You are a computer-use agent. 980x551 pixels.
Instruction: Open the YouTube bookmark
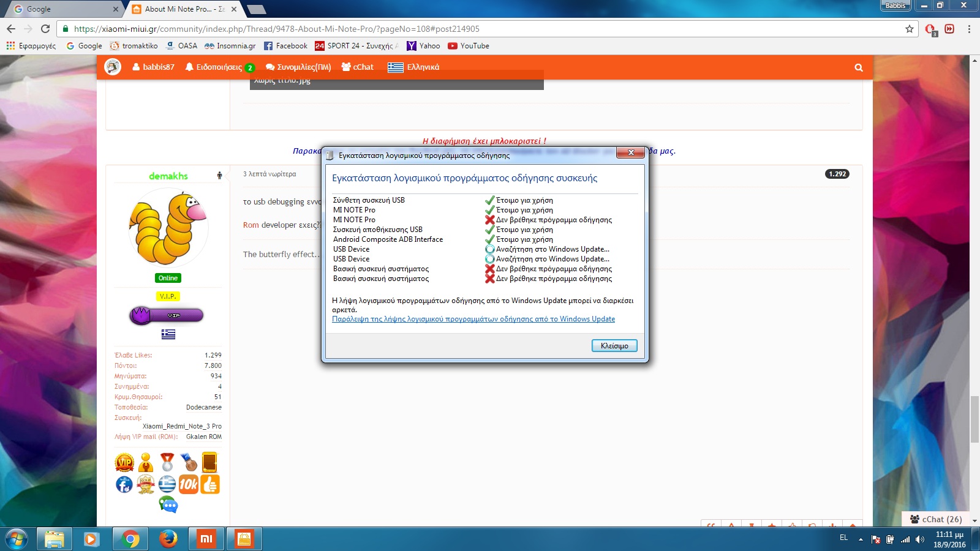469,46
